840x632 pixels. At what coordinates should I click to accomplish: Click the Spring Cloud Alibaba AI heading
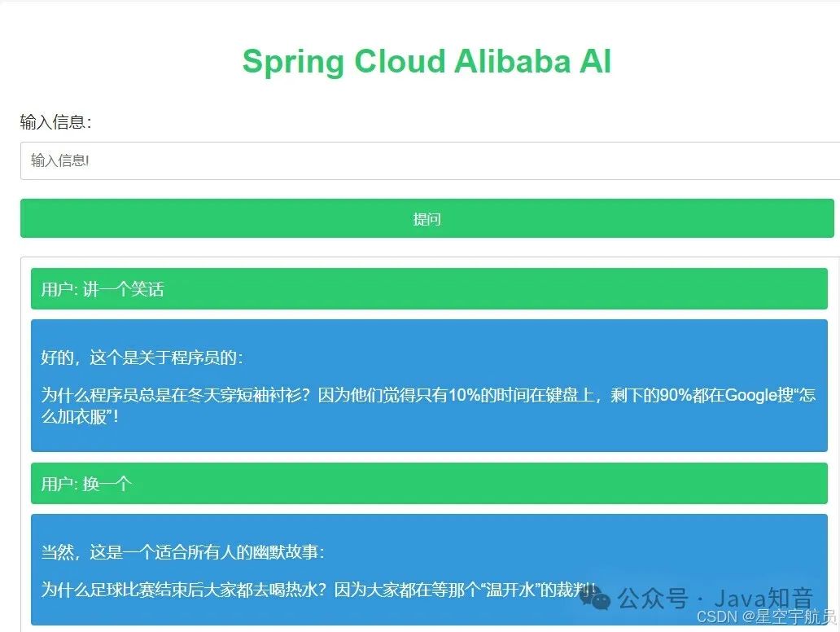click(x=427, y=61)
